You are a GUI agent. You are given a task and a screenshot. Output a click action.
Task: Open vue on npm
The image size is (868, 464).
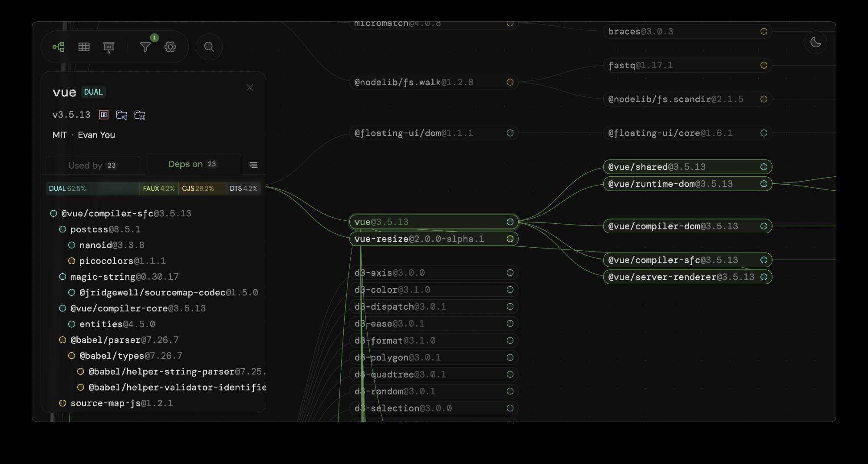point(104,115)
